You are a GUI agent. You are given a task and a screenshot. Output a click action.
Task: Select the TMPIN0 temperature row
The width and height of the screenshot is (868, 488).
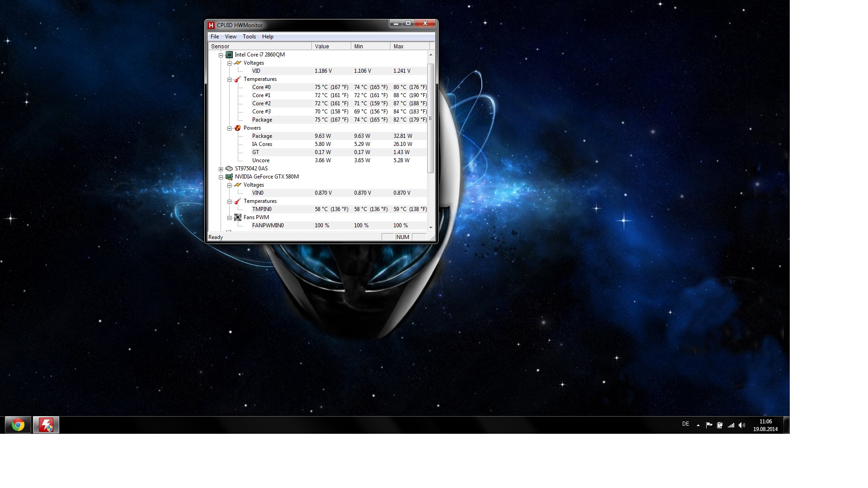pyautogui.click(x=339, y=209)
